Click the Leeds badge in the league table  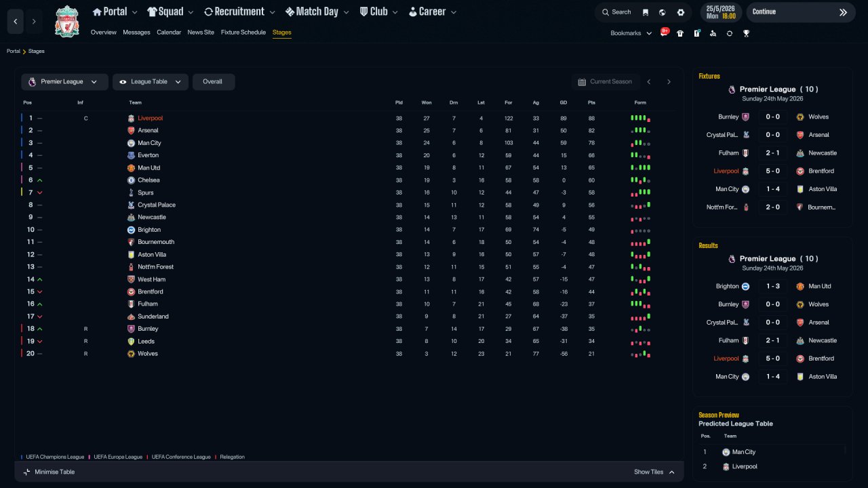(132, 341)
